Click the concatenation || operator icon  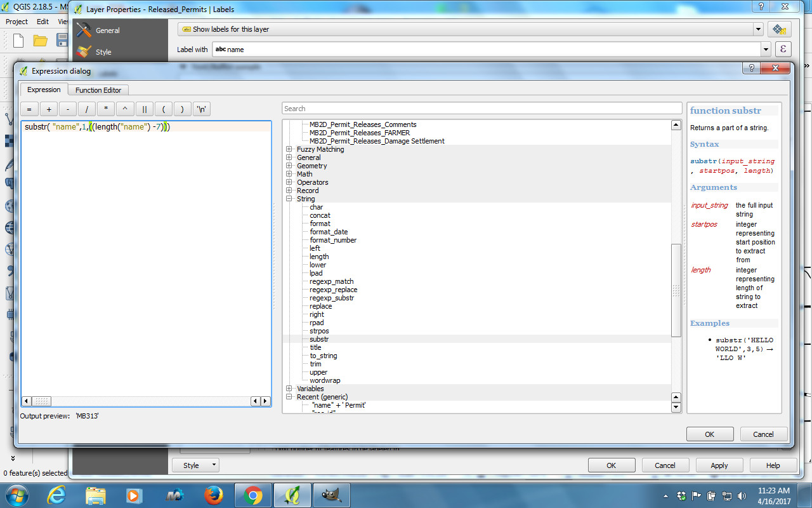(x=144, y=109)
